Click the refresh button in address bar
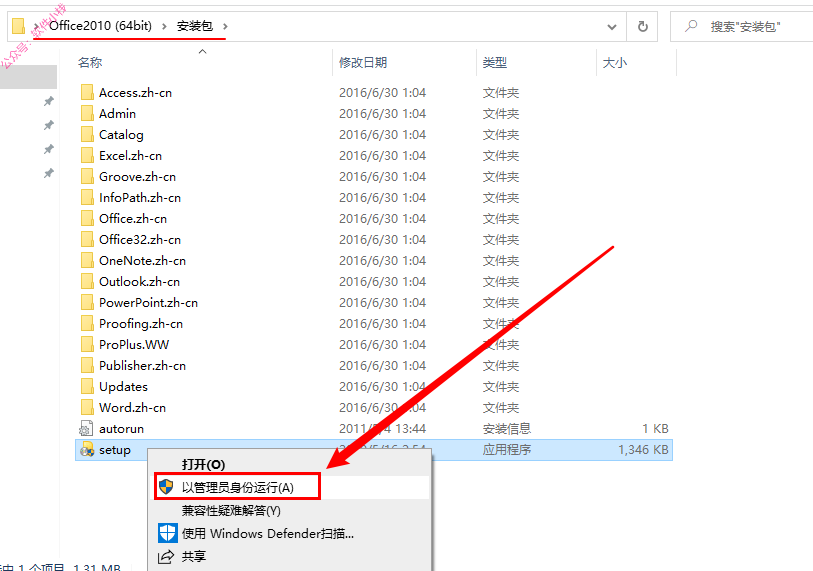Screen dimensions: 813x571 tap(642, 26)
